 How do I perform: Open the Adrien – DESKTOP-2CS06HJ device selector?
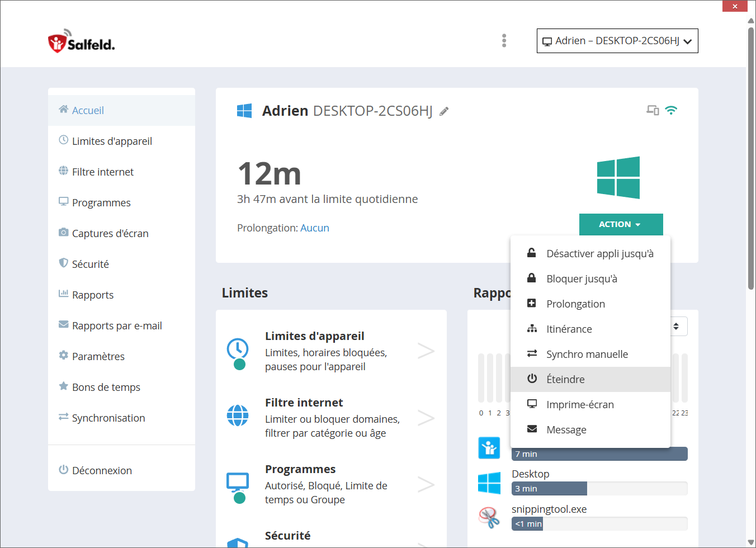[617, 41]
